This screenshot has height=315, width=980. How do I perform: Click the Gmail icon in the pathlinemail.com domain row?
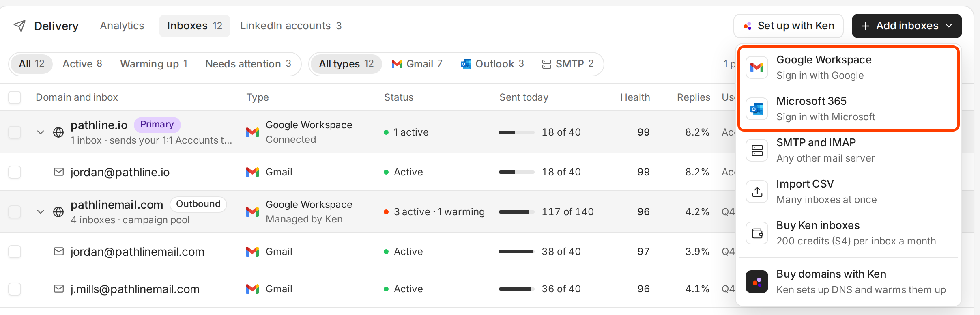252,212
